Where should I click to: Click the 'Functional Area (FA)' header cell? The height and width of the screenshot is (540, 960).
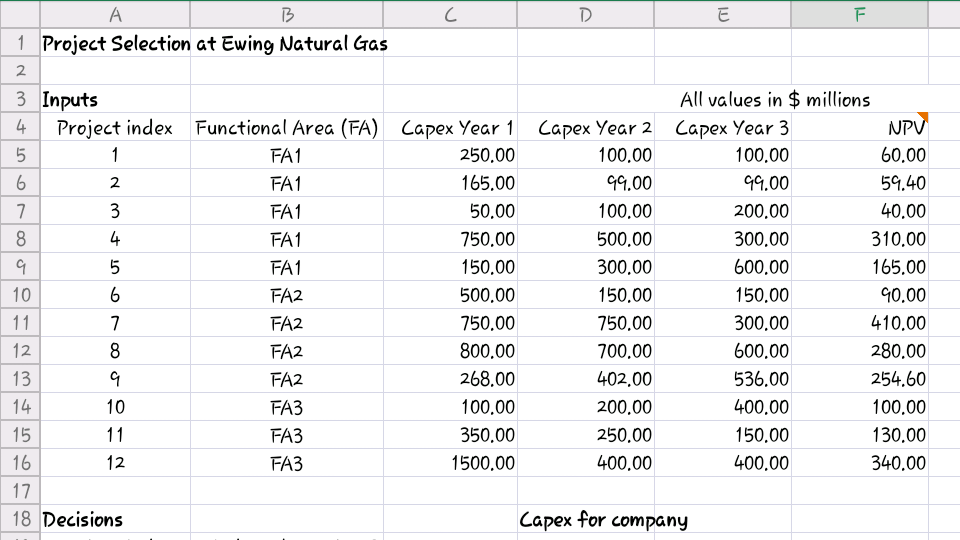(287, 127)
